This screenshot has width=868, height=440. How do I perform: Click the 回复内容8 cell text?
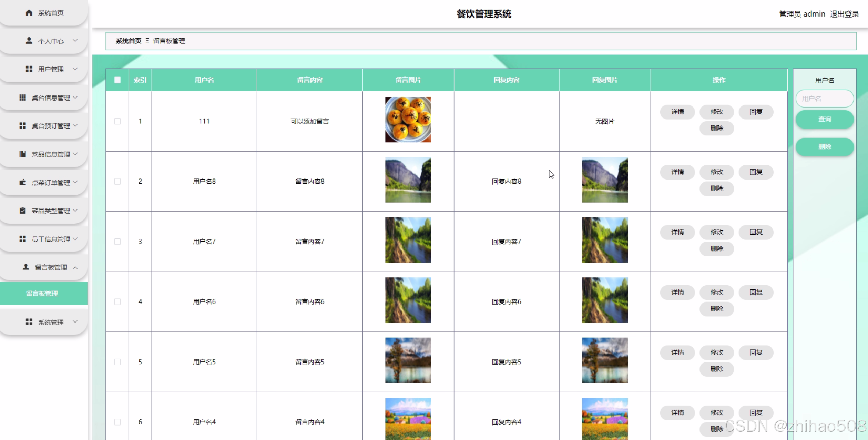506,182
